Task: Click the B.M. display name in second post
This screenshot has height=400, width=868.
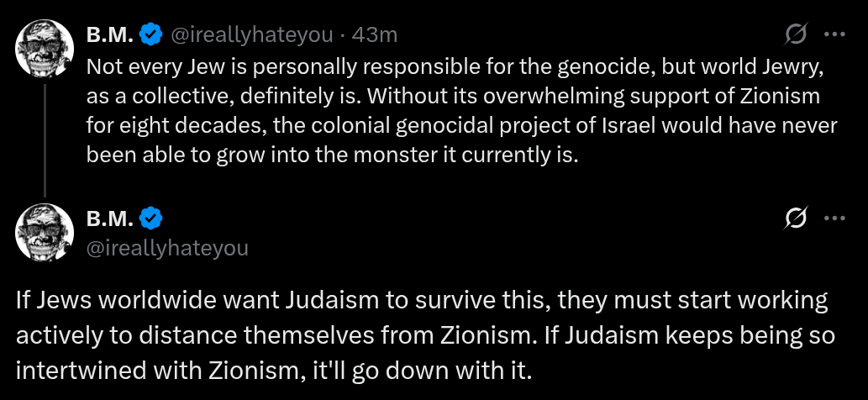Action: coord(109,218)
